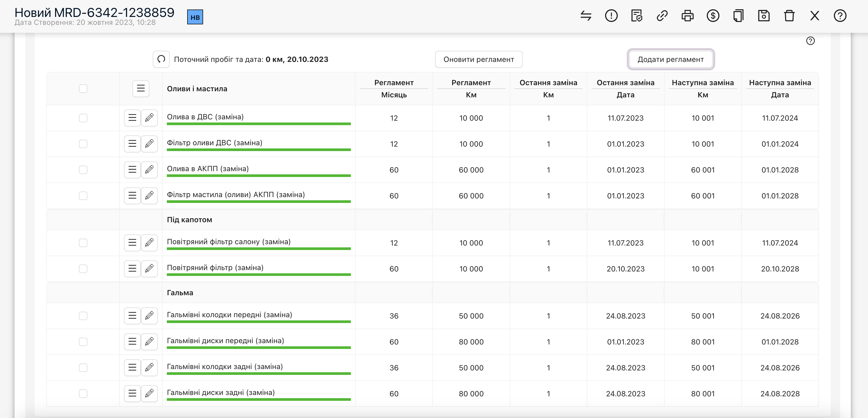Toggle the header select-all checkbox

(x=83, y=89)
